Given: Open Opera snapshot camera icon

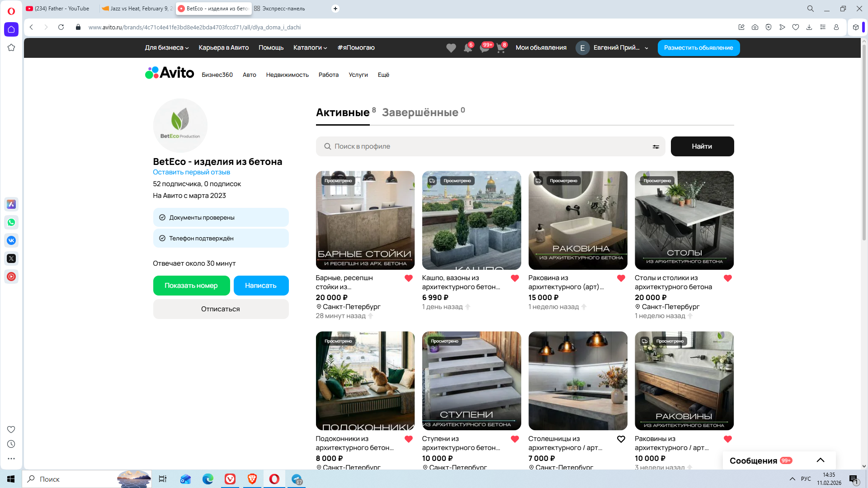Looking at the screenshot, I should (755, 27).
